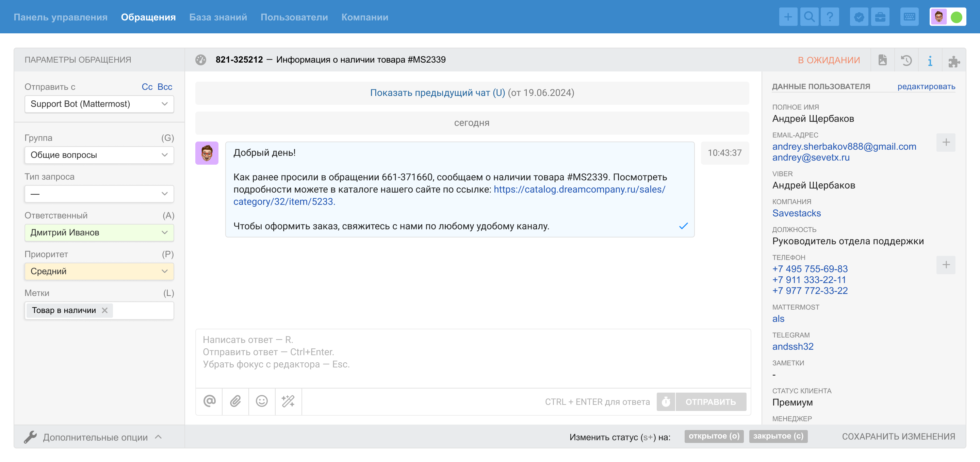
Task: Remove the 'Товар в наличии' label
Action: click(x=104, y=310)
